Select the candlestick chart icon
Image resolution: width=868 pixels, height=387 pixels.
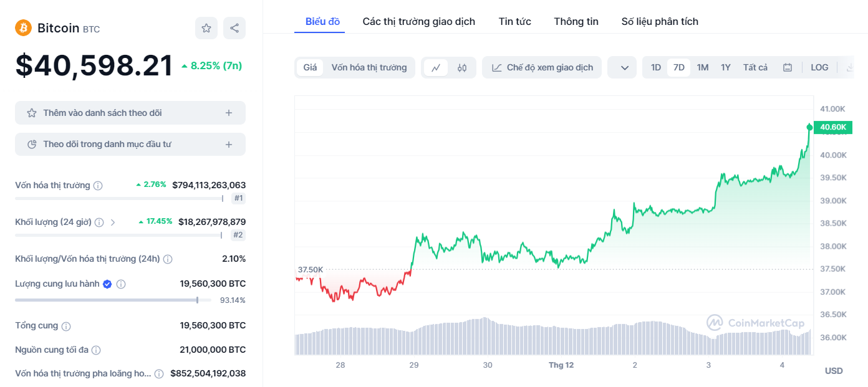(x=461, y=67)
